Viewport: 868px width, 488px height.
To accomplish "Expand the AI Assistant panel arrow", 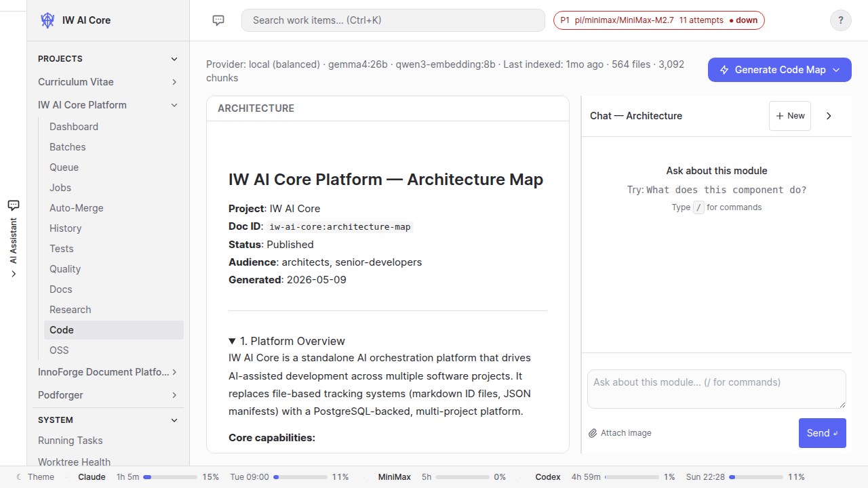I will 13,274.
